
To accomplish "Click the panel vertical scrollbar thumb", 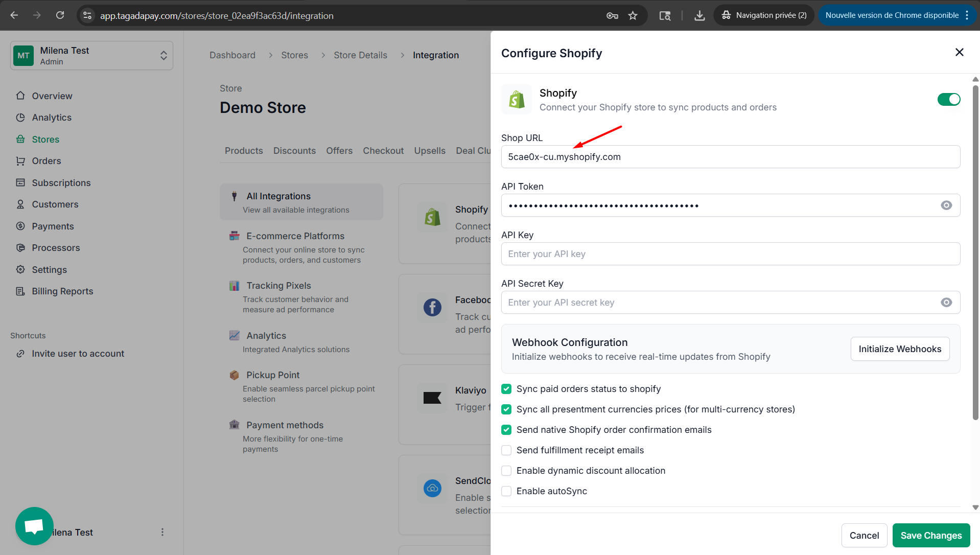I will click(x=975, y=253).
